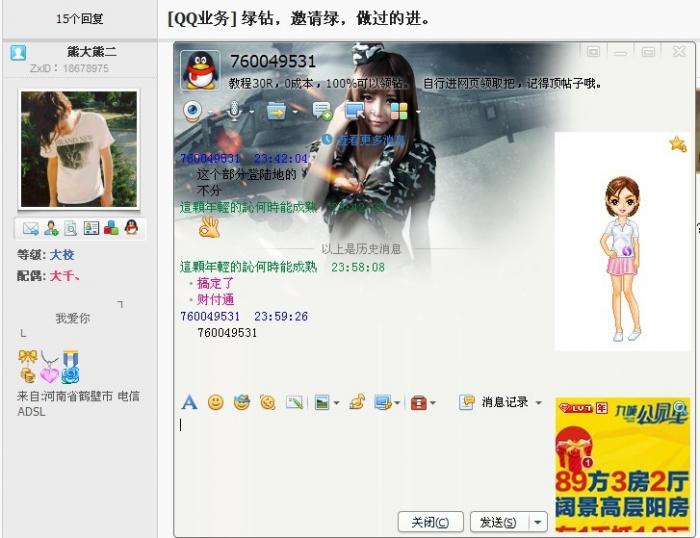Open the VIP magic emoticons icon
This screenshot has width=700, height=538.
[x=242, y=402]
